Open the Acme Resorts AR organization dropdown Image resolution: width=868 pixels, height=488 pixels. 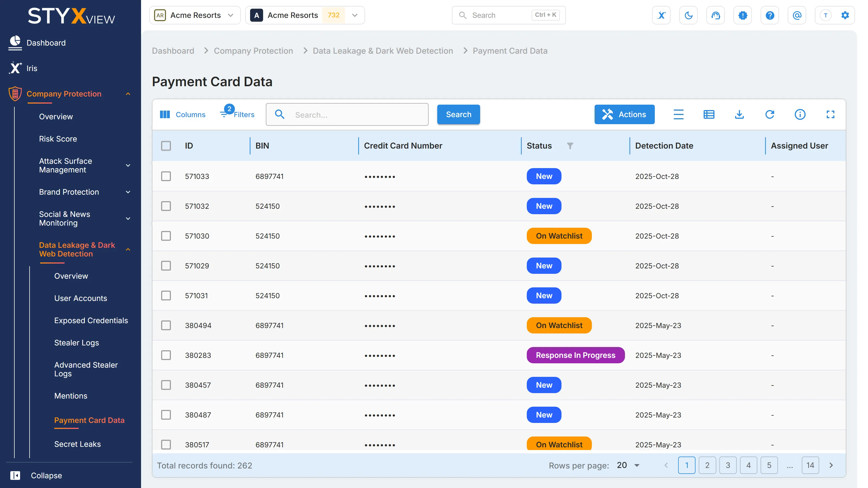(195, 15)
